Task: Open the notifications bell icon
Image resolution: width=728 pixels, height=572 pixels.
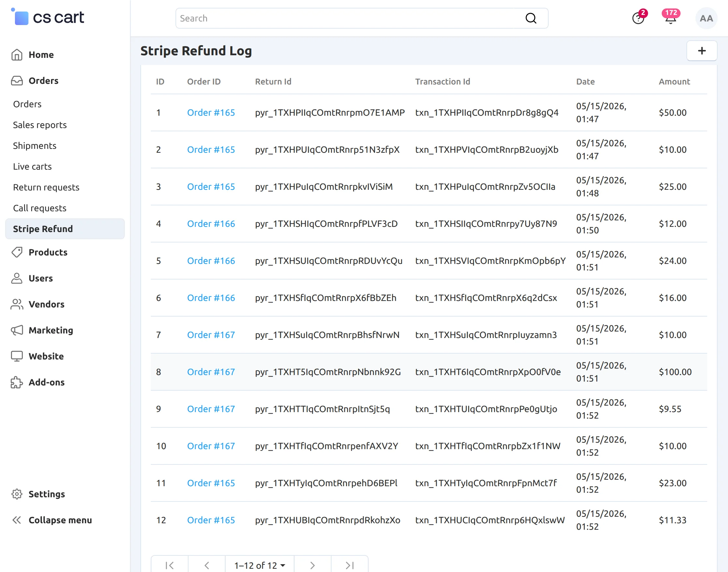Action: [x=670, y=18]
